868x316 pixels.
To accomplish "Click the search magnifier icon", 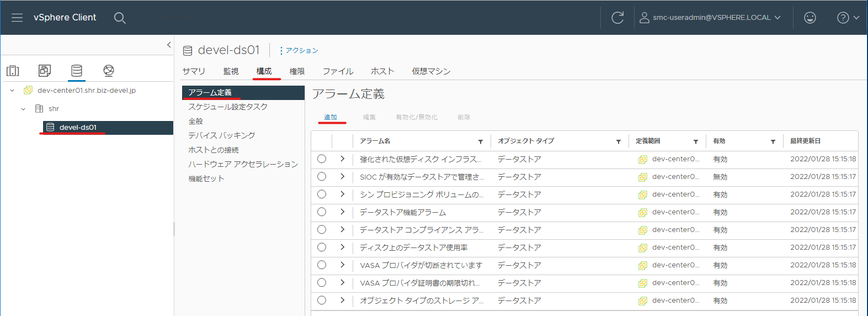I will pos(120,18).
